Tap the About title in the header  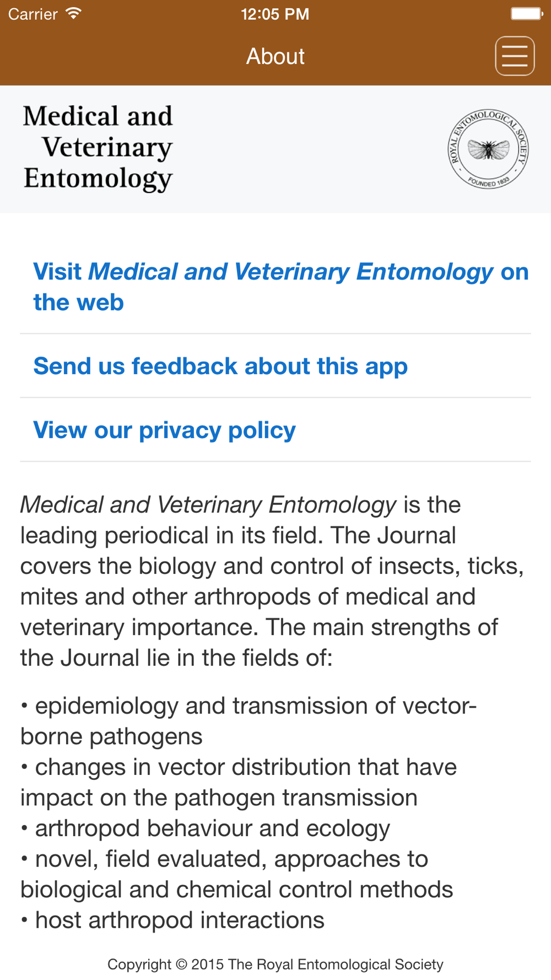(275, 56)
